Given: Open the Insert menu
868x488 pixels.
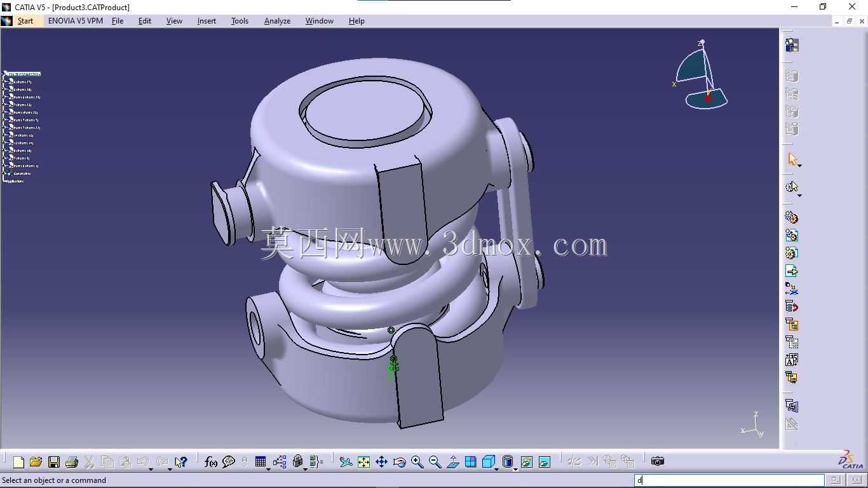Looking at the screenshot, I should 207,21.
